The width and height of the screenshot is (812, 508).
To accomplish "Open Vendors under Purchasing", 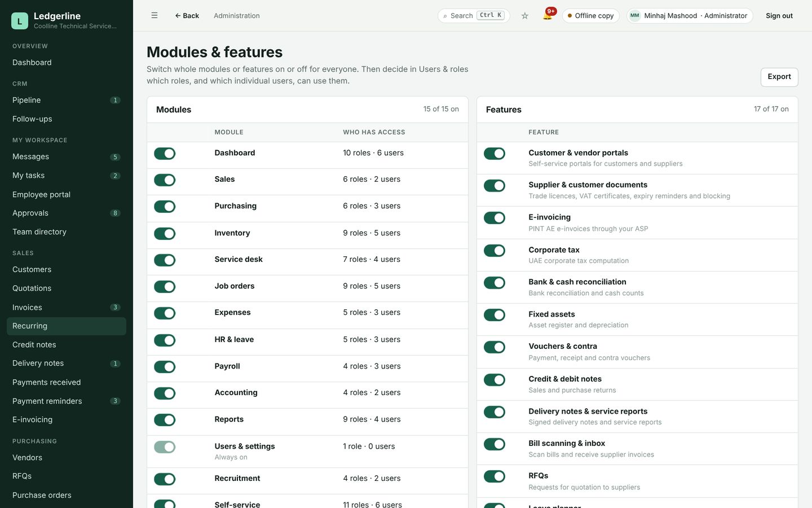I will click(67, 457).
